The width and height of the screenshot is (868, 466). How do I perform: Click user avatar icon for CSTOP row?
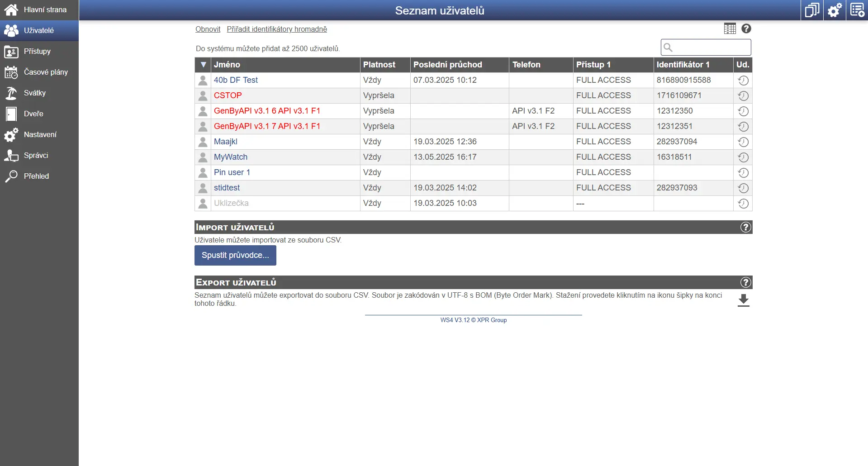point(203,96)
